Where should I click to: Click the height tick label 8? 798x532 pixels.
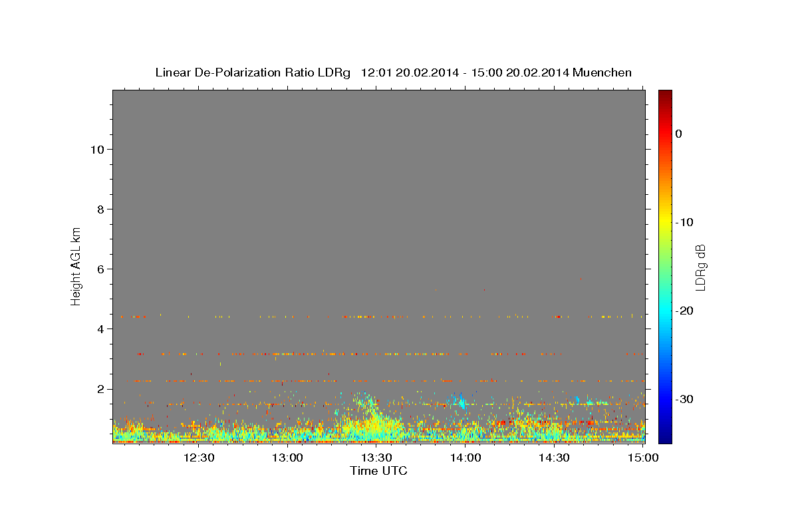[100, 209]
